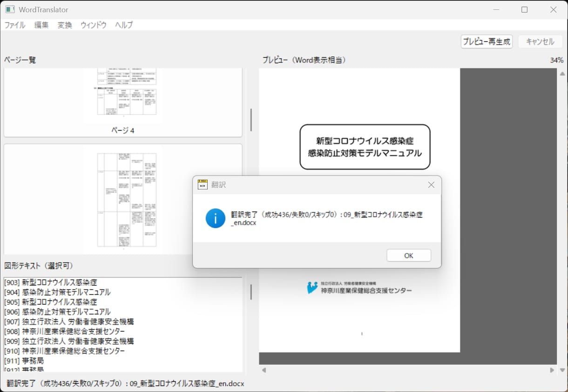
Task: Click the 神奈川産業保健総合支援センター logo in preview
Action: point(359,287)
